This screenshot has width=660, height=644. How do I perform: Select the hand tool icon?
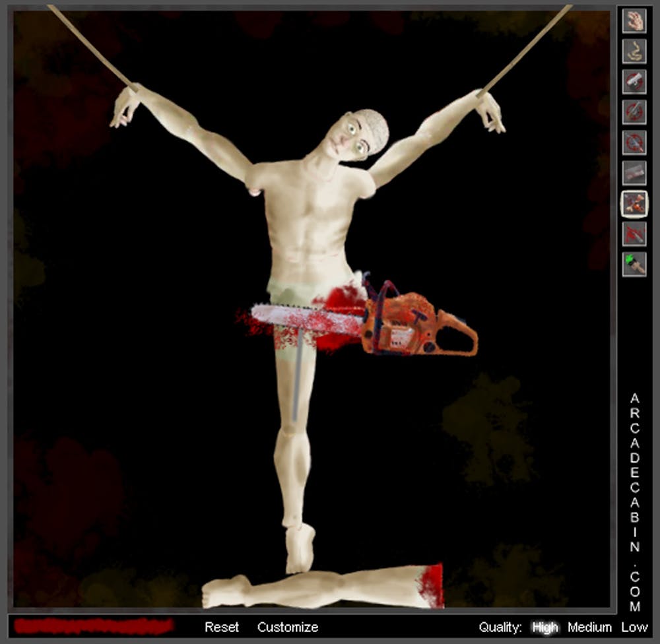tap(634, 20)
